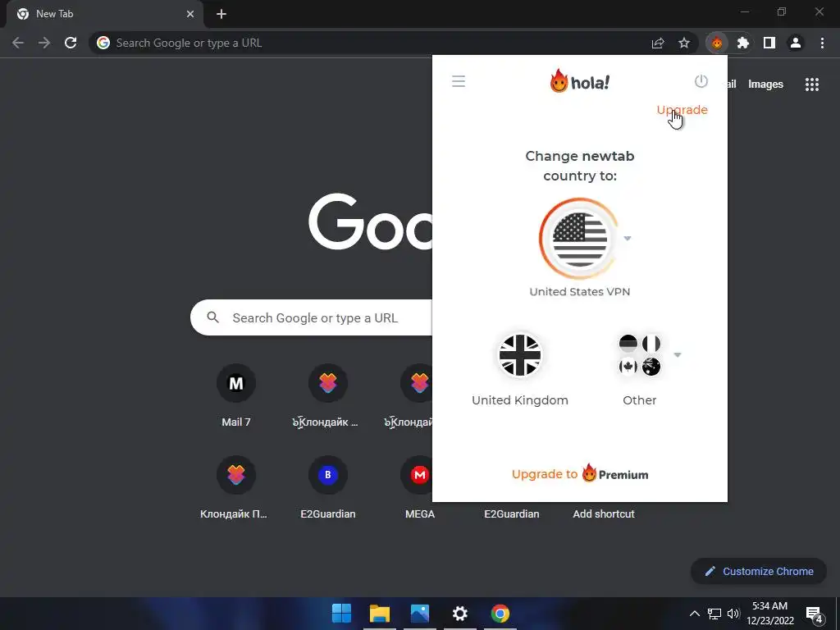Screen dimensions: 840x630
Task: Open the Клондайк П... shortcut
Action: coord(235,487)
